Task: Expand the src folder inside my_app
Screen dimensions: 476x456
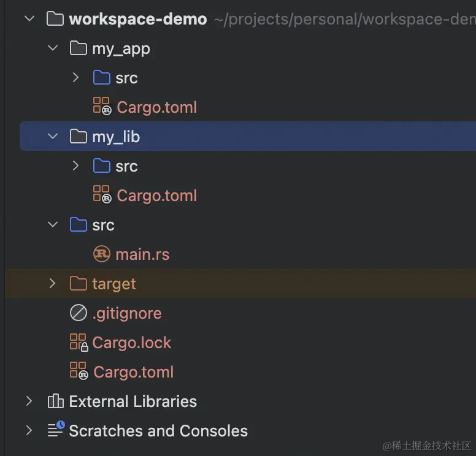Action: point(75,78)
